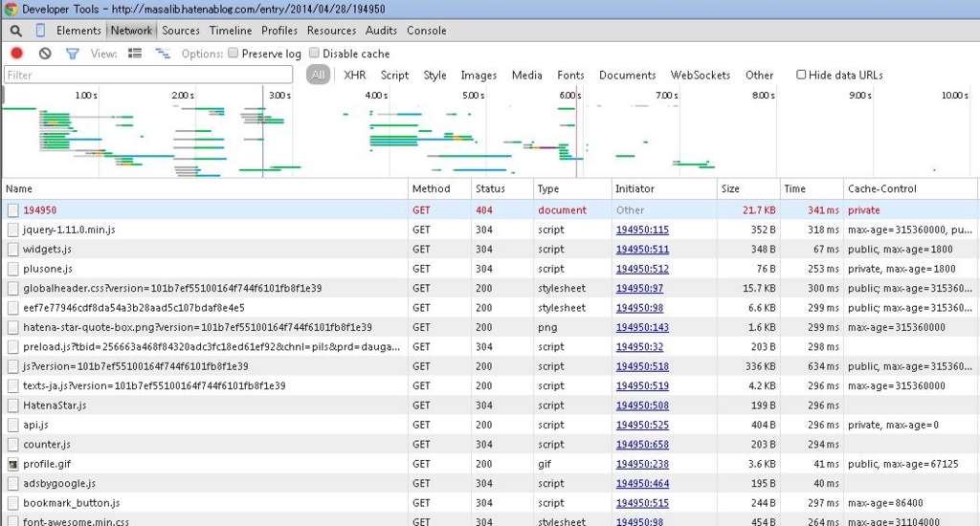Click the blue DOMContentLoaded line in timeline overview
The height and width of the screenshot is (526, 980).
click(262, 131)
